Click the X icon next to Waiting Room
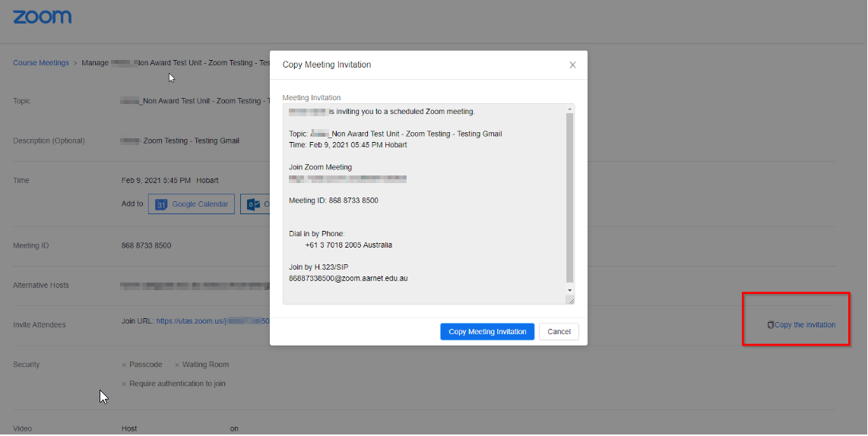The width and height of the screenshot is (868, 436). tap(177, 365)
